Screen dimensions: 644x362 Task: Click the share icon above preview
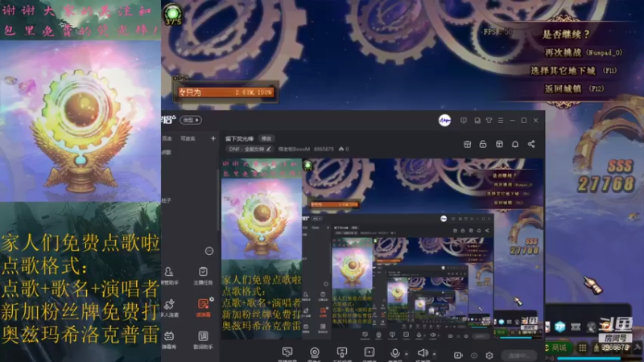(531, 144)
